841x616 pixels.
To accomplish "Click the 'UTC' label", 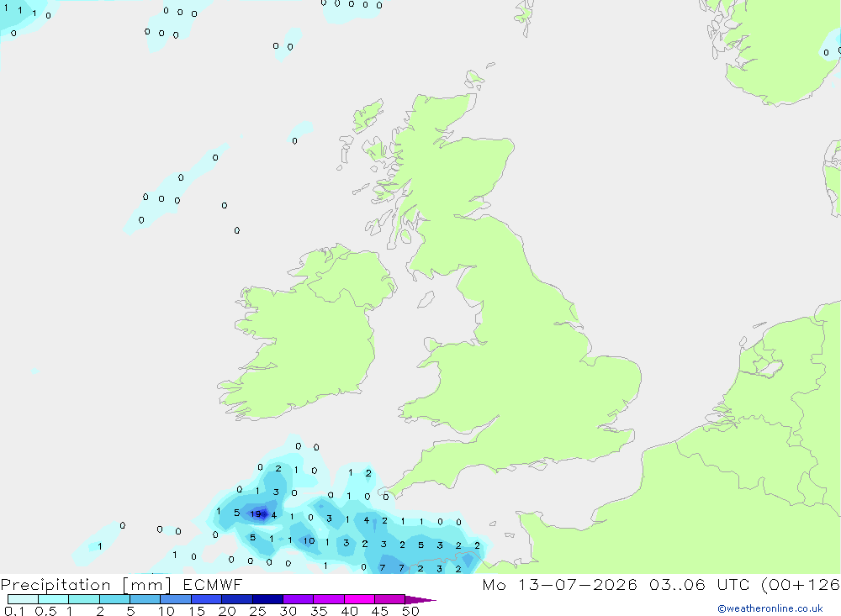I will pos(733,584).
